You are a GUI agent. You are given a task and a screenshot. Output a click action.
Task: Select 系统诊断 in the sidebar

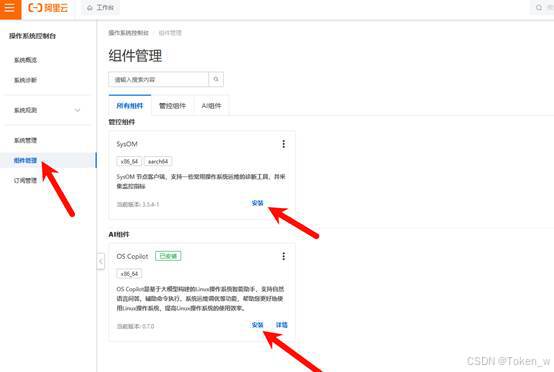click(25, 80)
